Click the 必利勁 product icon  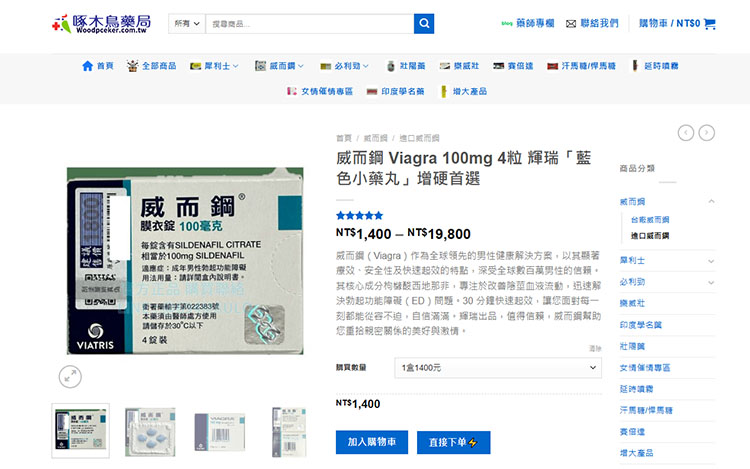pyautogui.click(x=325, y=66)
